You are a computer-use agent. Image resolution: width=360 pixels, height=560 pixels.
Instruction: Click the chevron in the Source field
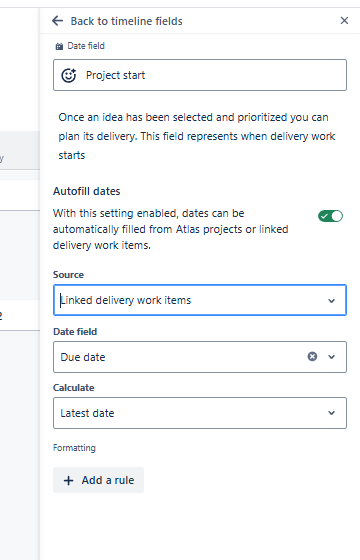click(x=331, y=301)
